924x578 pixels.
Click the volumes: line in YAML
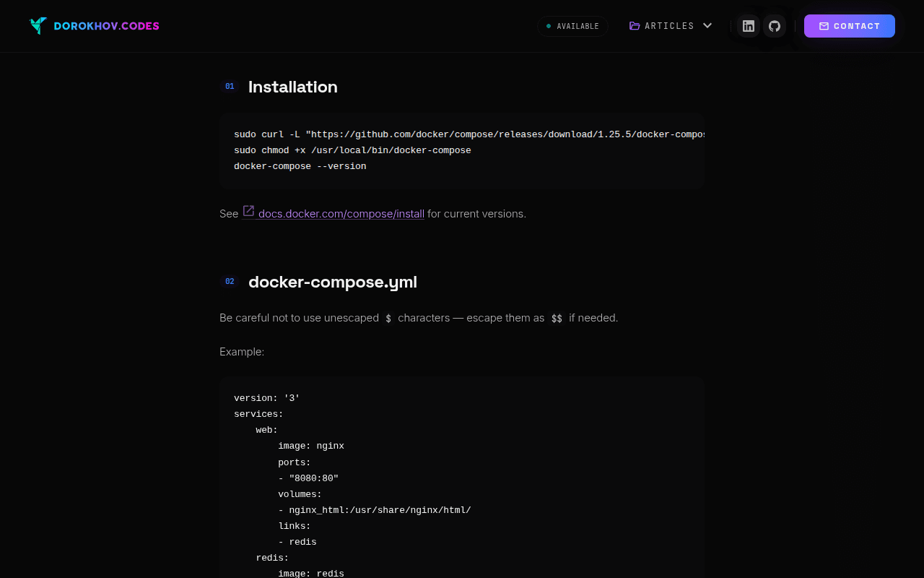point(300,494)
